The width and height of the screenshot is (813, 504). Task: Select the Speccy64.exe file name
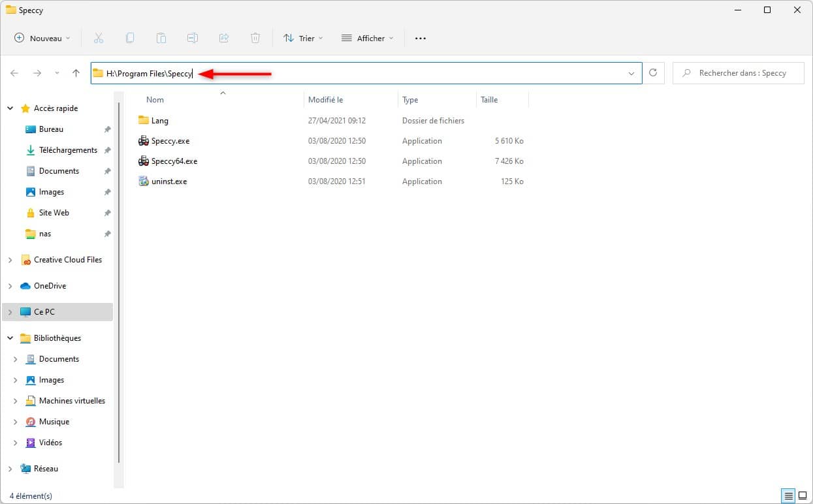[x=174, y=161]
